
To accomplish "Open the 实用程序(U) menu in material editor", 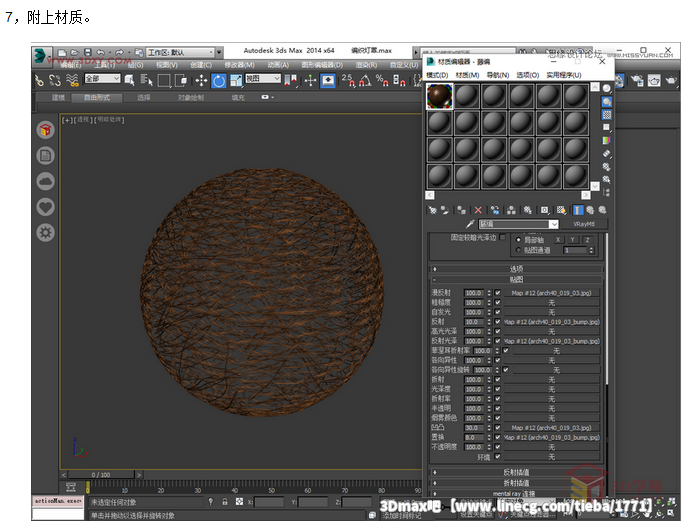I will click(x=564, y=75).
